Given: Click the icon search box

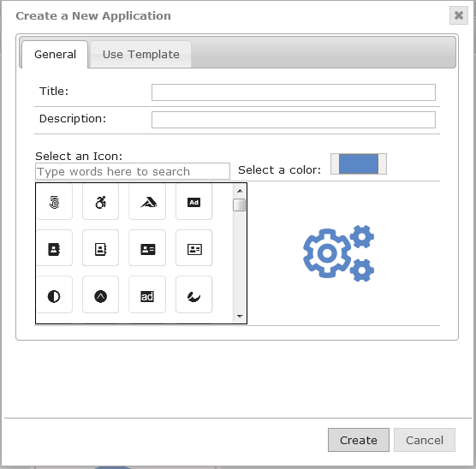Looking at the screenshot, I should 133,171.
